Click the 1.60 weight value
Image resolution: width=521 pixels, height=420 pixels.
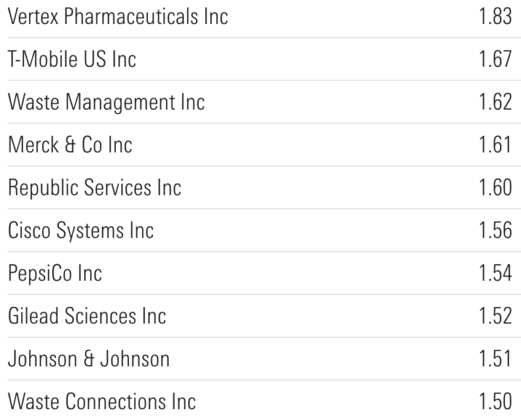496,188
